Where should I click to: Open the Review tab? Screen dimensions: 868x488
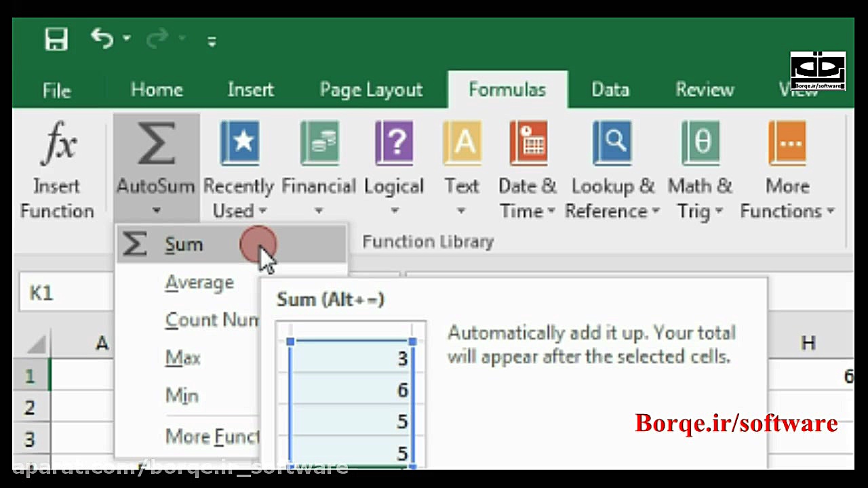[x=705, y=90]
